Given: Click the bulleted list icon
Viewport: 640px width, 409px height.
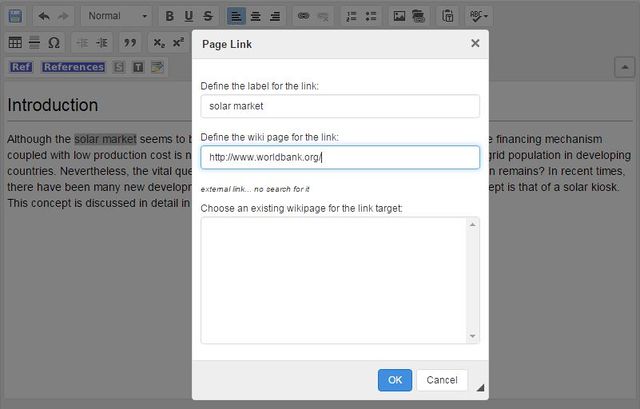Looking at the screenshot, I should tap(371, 16).
